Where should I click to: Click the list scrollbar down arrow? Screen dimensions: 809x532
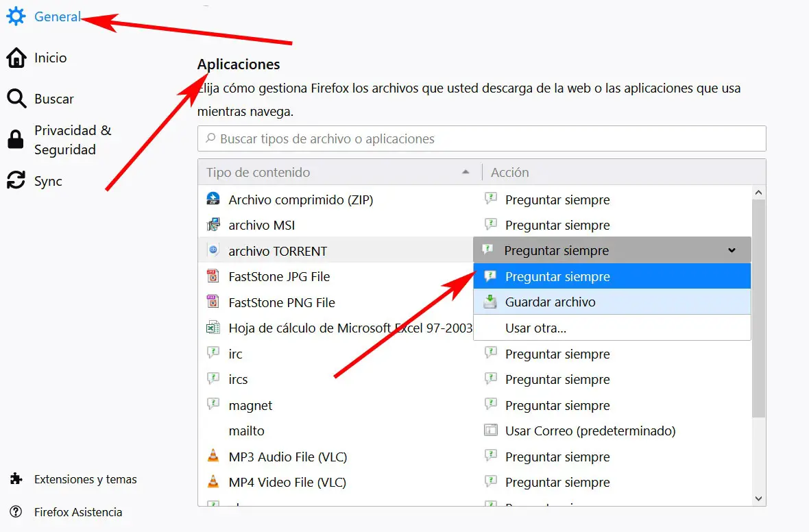758,498
